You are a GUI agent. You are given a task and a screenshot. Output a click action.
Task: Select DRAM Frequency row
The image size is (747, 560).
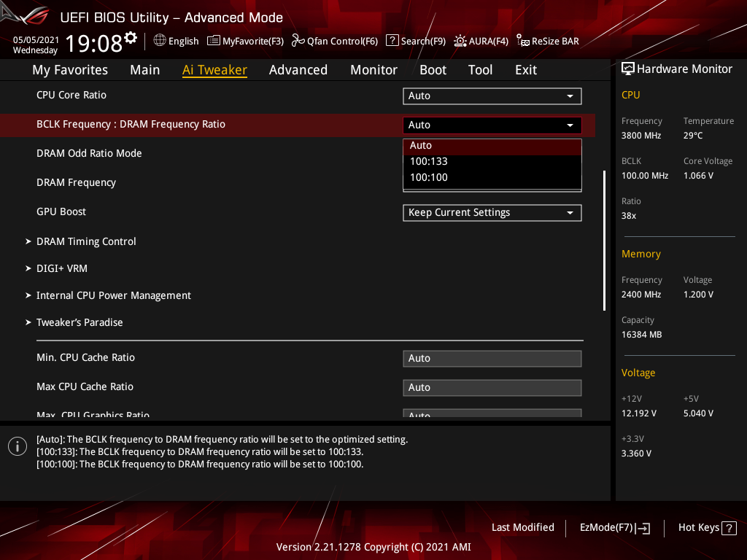(76, 183)
